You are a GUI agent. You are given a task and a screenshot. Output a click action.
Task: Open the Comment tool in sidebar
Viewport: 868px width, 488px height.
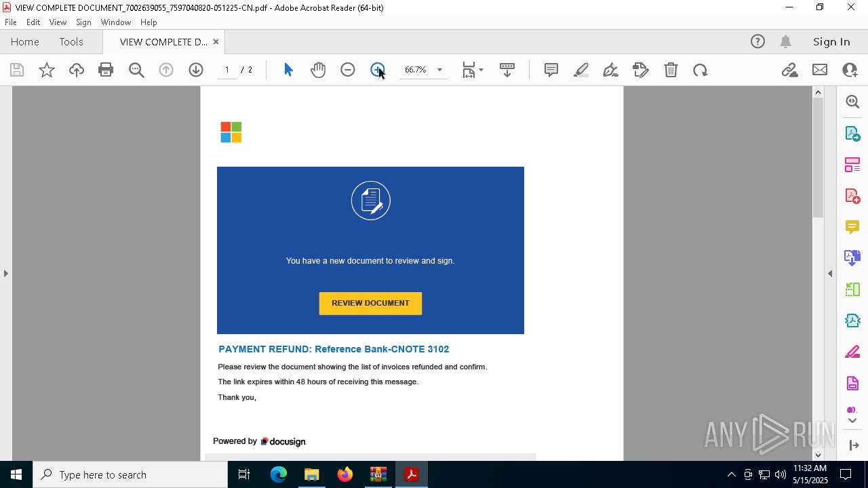tap(852, 227)
